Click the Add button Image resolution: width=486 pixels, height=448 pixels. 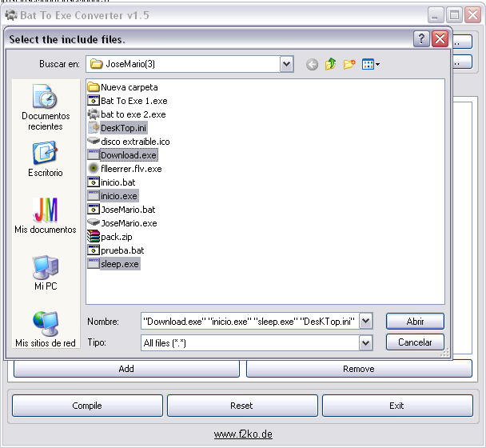click(126, 369)
